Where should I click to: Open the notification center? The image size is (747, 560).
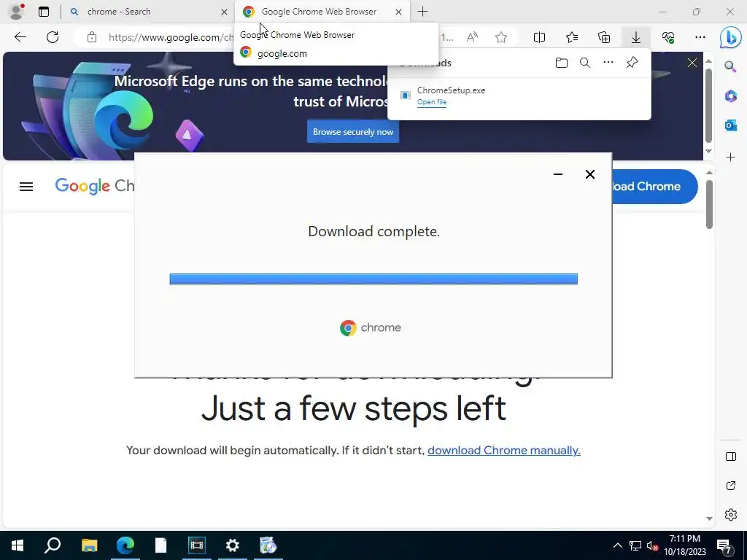coord(724,545)
